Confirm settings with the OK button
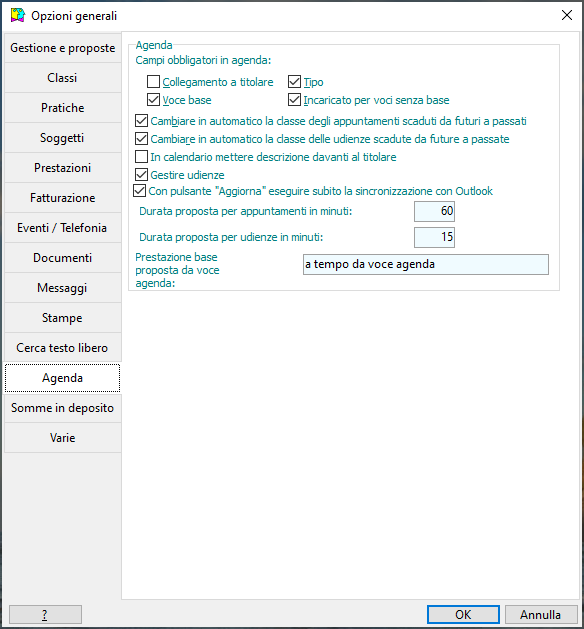This screenshot has width=584, height=629. 463,615
